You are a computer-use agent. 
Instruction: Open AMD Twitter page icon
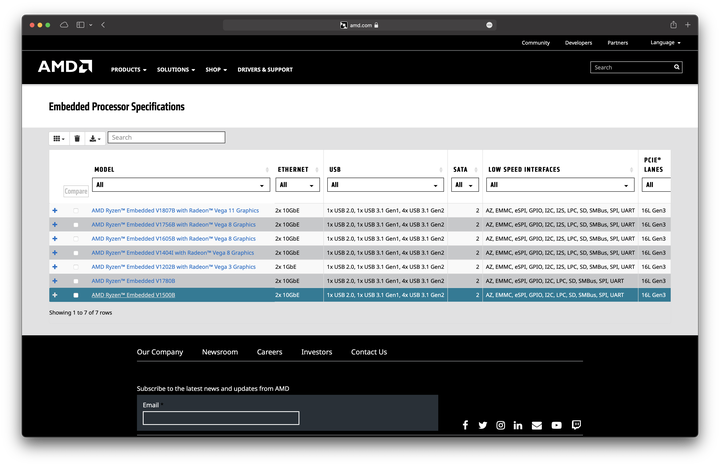483,425
